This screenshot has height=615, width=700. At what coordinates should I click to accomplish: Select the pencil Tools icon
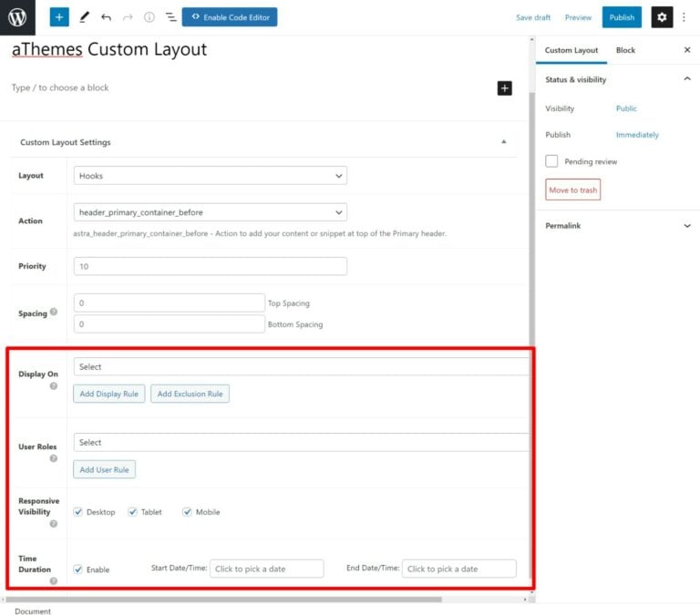tap(84, 17)
